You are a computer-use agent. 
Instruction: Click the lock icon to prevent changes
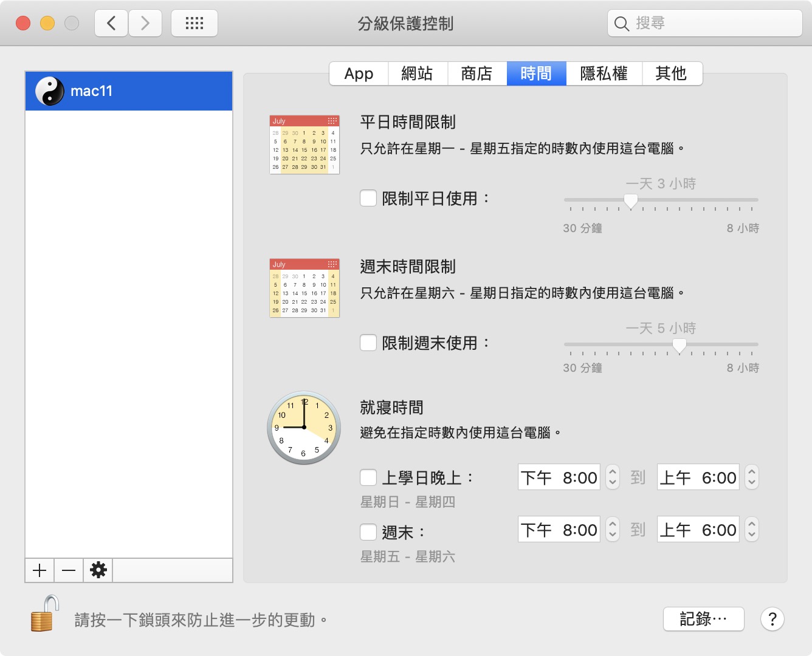pyautogui.click(x=45, y=614)
